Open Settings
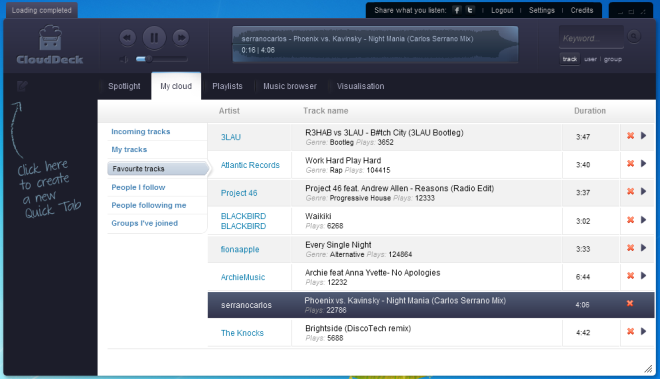 click(x=541, y=10)
